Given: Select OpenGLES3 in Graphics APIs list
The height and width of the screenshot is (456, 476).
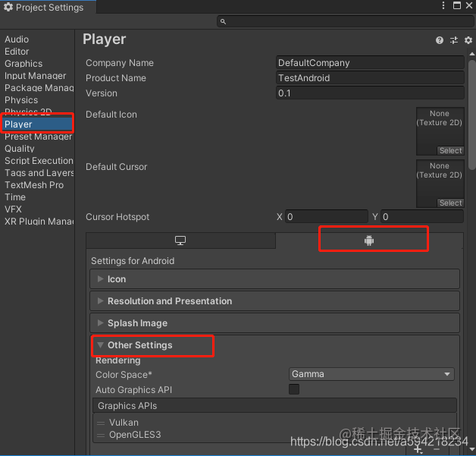Looking at the screenshot, I should point(274,435).
